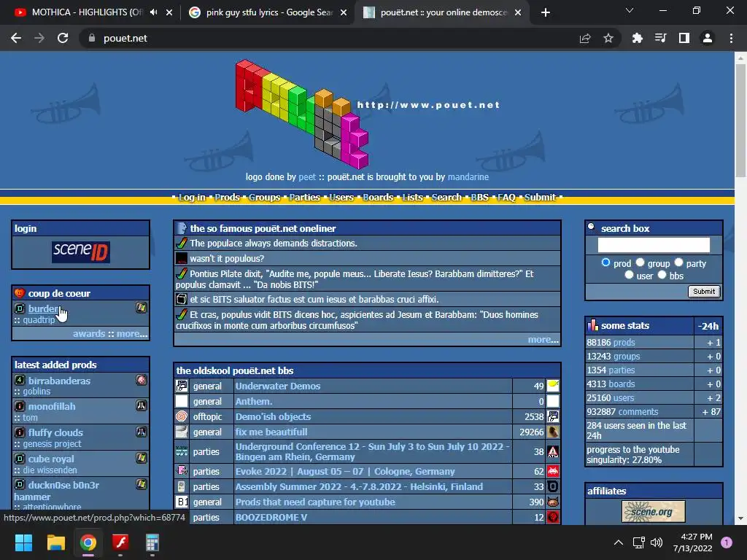
Task: Open the Groups menu item
Action: [264, 197]
